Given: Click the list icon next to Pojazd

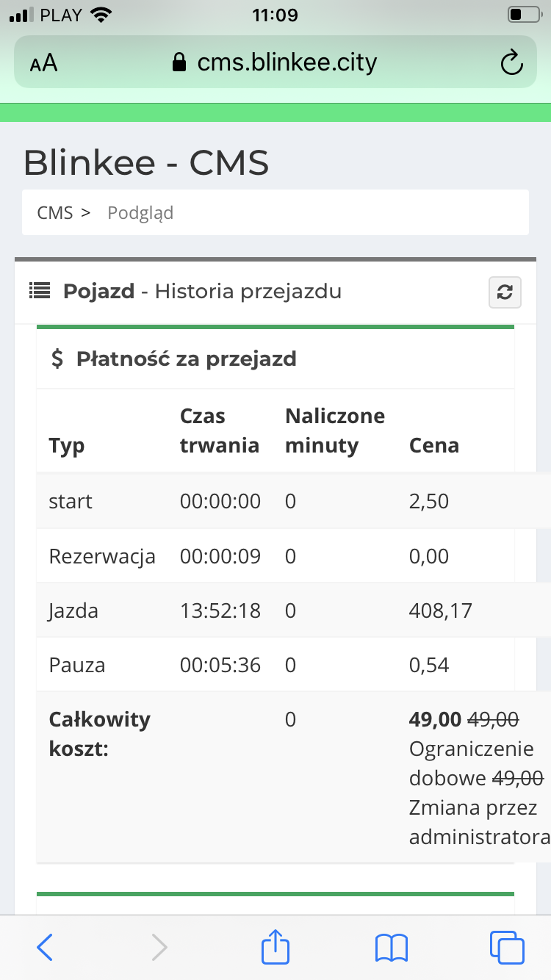Looking at the screenshot, I should [38, 290].
